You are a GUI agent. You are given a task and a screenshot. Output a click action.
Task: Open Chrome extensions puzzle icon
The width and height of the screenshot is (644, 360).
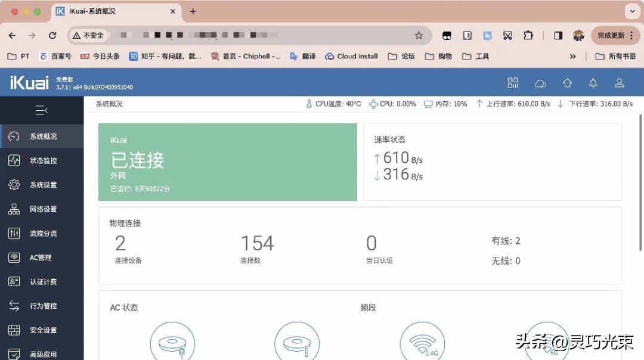click(529, 35)
